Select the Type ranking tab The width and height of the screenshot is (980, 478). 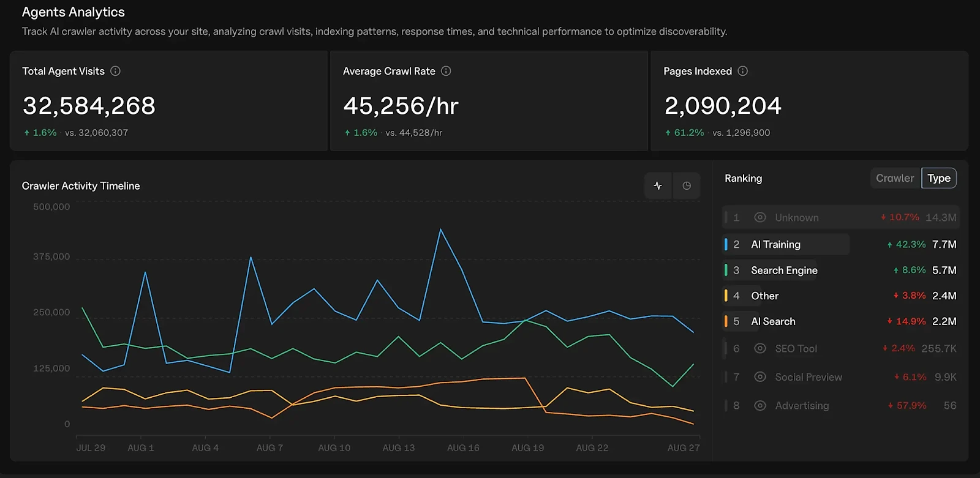pyautogui.click(x=939, y=178)
